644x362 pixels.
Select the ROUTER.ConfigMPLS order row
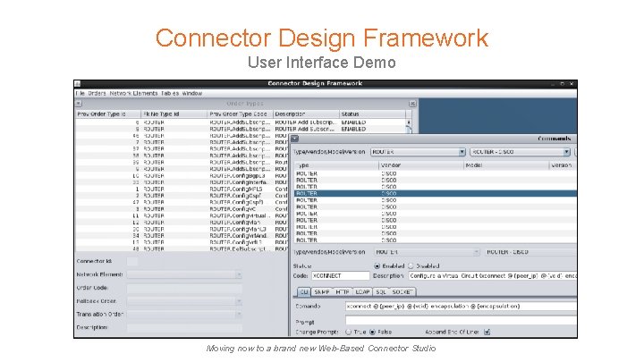(x=182, y=189)
